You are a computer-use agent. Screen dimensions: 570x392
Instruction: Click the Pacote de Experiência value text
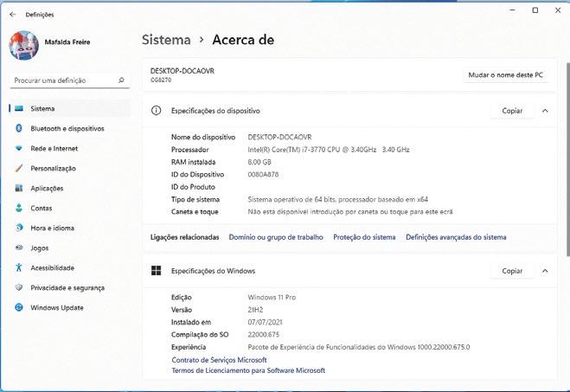(x=358, y=347)
